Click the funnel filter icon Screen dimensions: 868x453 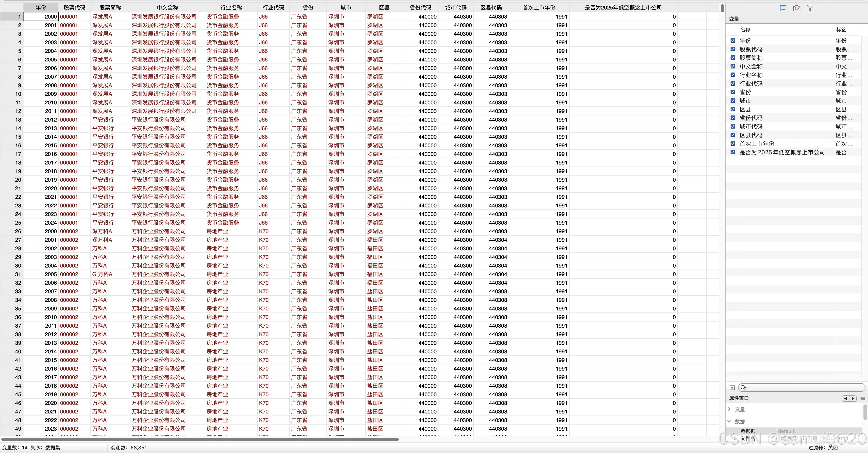(x=810, y=8)
